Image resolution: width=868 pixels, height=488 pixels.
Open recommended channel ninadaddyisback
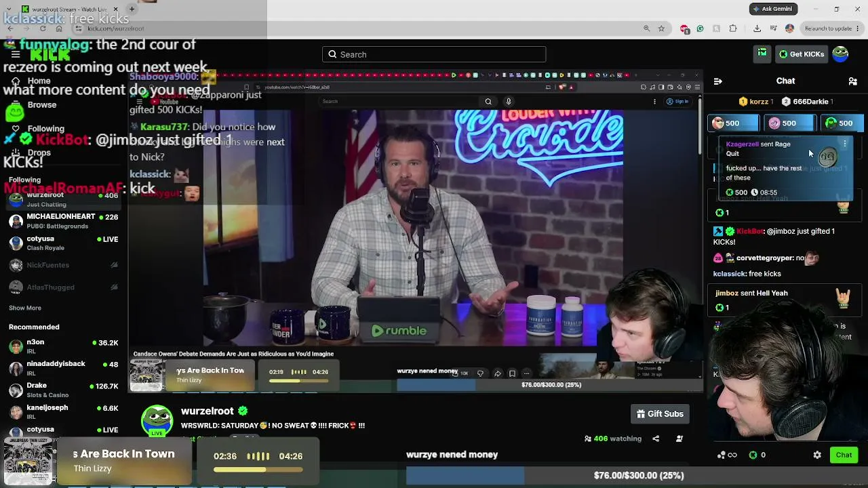coord(64,368)
